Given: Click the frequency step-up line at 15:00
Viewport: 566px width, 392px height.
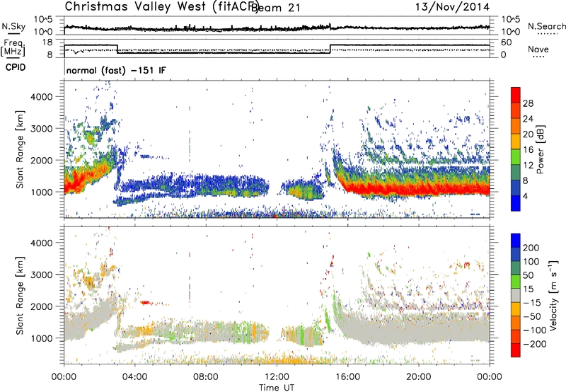Looking at the screenshot, I should (330, 49).
